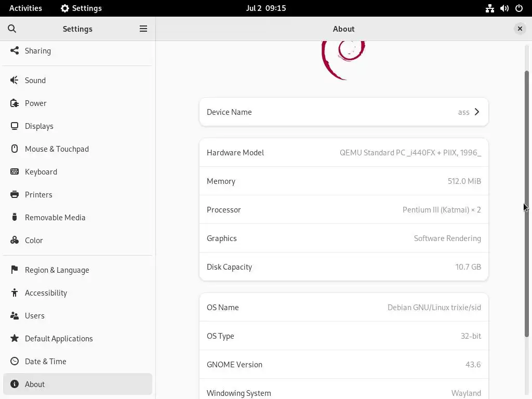Click the device name value 'ass'
This screenshot has height=399, width=532.
pos(463,112)
